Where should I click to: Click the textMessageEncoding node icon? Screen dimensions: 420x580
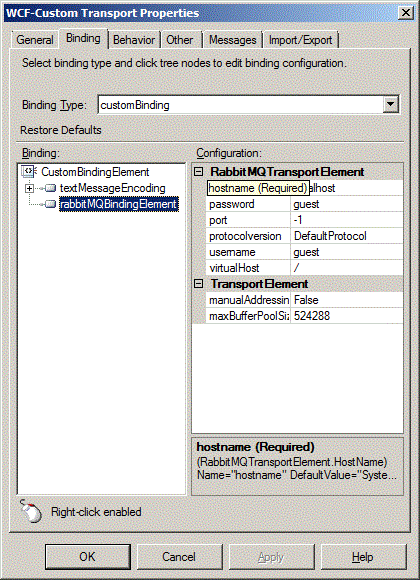[x=50, y=188]
